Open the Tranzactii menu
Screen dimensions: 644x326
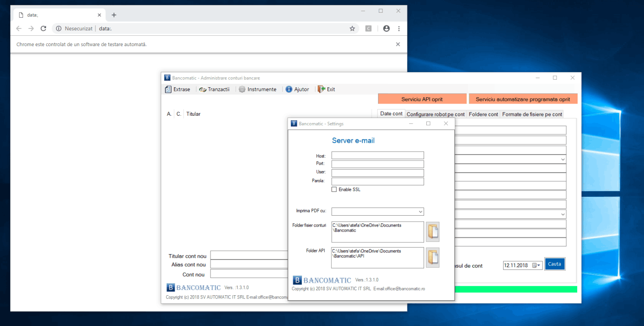214,90
